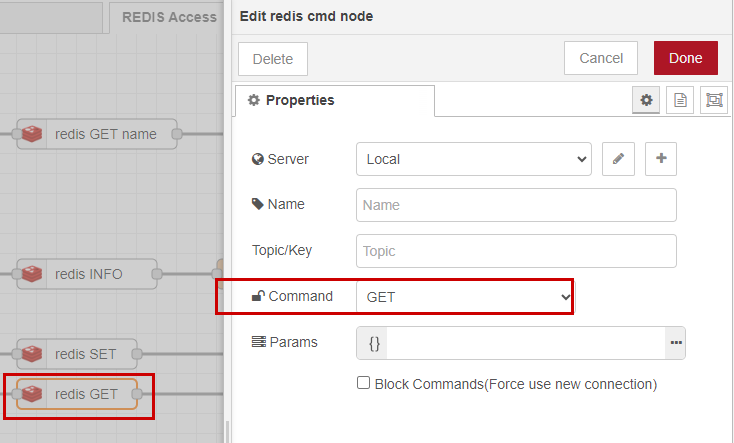The height and width of the screenshot is (443, 734).
Task: Select the redis SET node
Action: [77, 354]
